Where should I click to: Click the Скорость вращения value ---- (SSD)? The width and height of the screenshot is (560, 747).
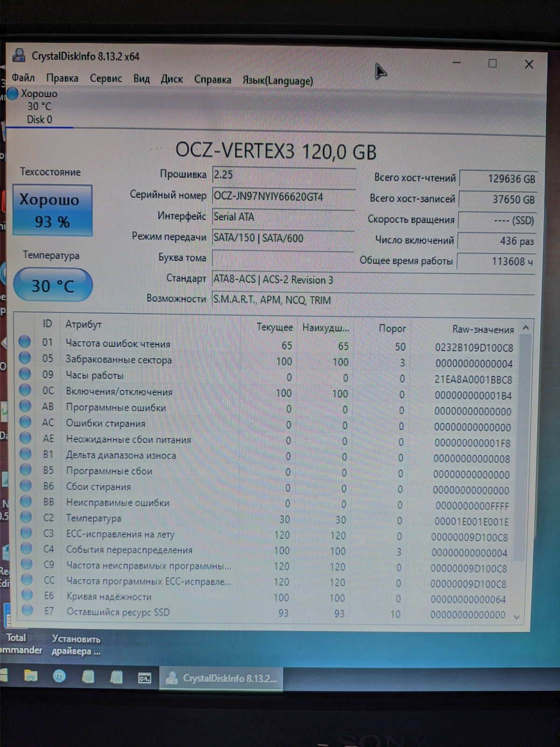(x=497, y=220)
